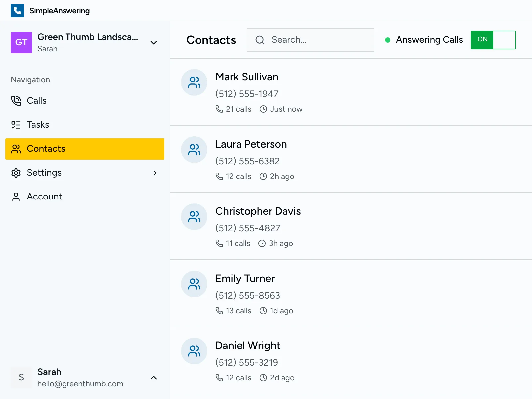This screenshot has height=399, width=532.
Task: Click the GT purple avatar badge
Action: [21, 43]
